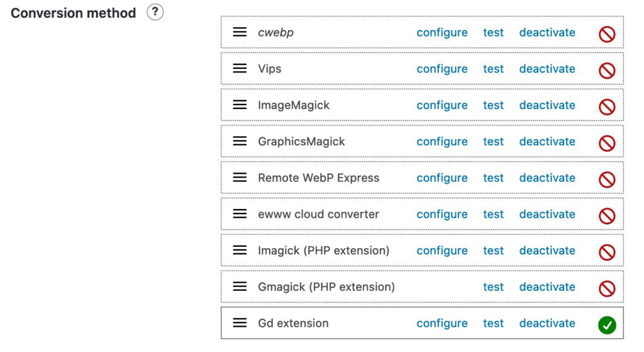The width and height of the screenshot is (644, 352).
Task: Click the red status icon for GraphicsMagick
Action: pyautogui.click(x=607, y=143)
